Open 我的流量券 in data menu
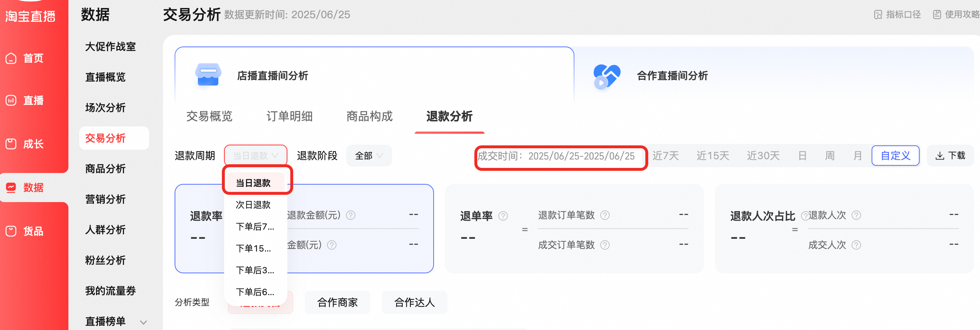Screen dimensions: 980x330 click(x=111, y=291)
